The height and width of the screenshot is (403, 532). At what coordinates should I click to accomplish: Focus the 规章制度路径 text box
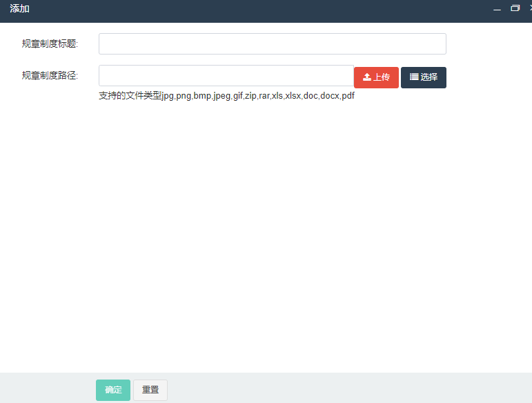[226, 76]
